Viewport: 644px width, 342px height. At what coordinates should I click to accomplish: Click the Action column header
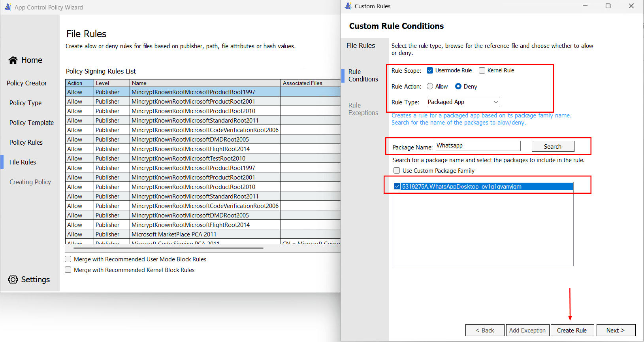[x=79, y=83]
